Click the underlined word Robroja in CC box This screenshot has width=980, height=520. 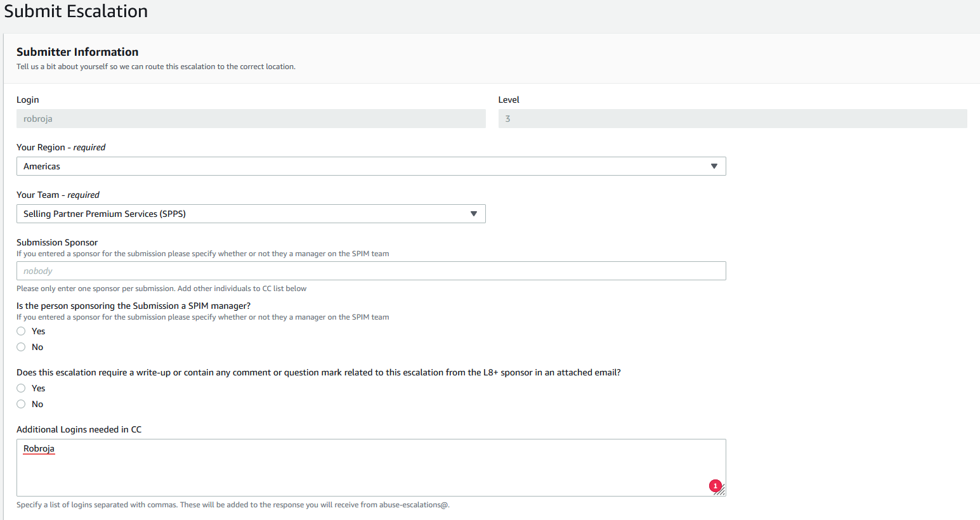39,448
